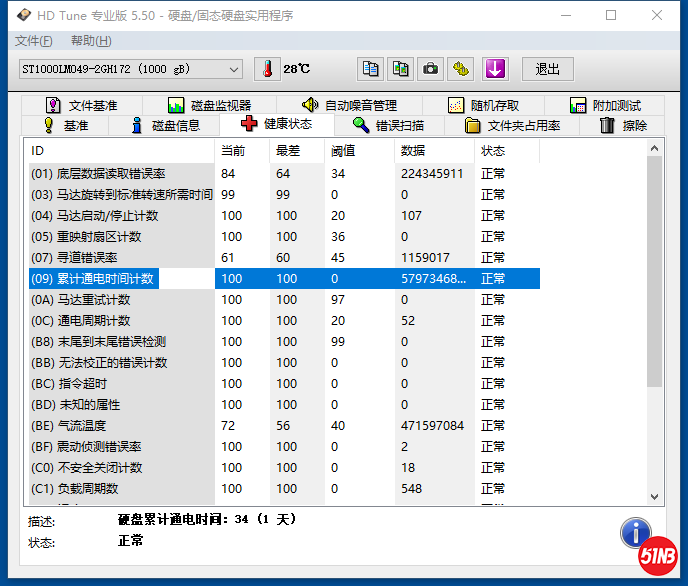Select the 文件夹占用率 tab
This screenshot has height=586, width=688.
[x=513, y=125]
